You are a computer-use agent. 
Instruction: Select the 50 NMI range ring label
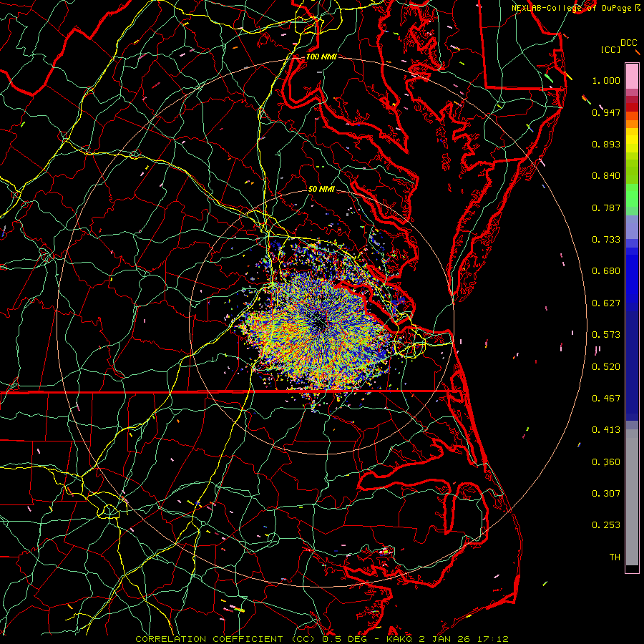tap(321, 189)
